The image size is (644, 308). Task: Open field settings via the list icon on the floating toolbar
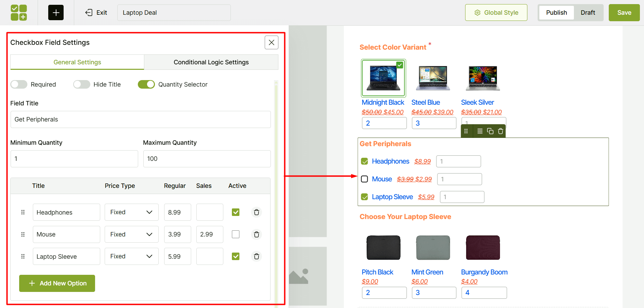[480, 131]
